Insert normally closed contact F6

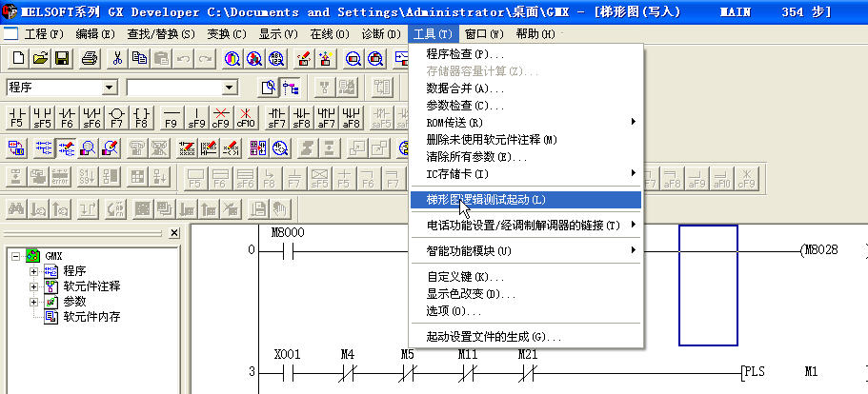(x=67, y=117)
